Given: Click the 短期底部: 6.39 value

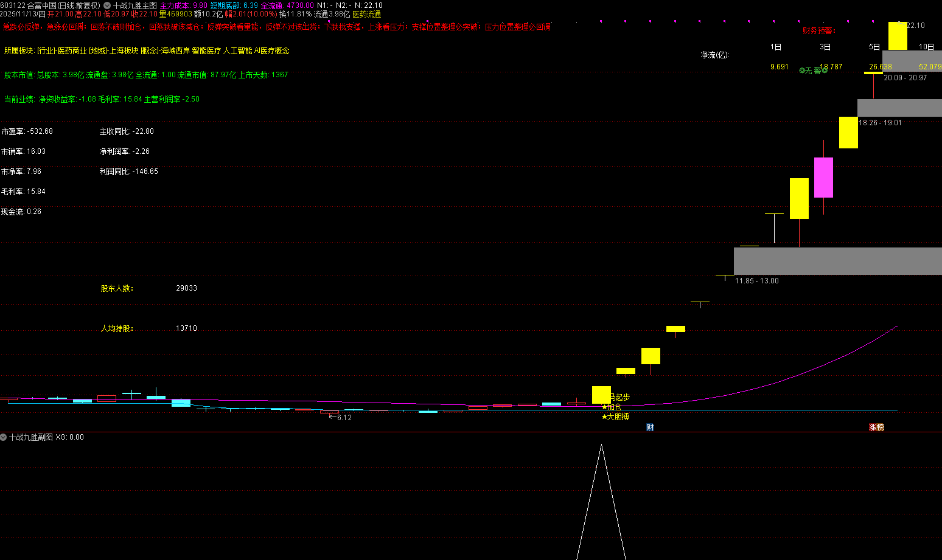Looking at the screenshot, I should point(234,5).
